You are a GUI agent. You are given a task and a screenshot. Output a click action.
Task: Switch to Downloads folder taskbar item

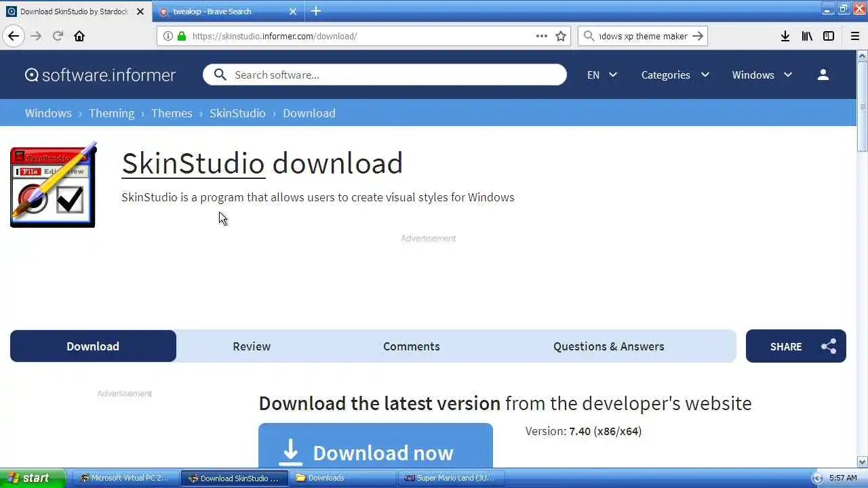(342, 478)
